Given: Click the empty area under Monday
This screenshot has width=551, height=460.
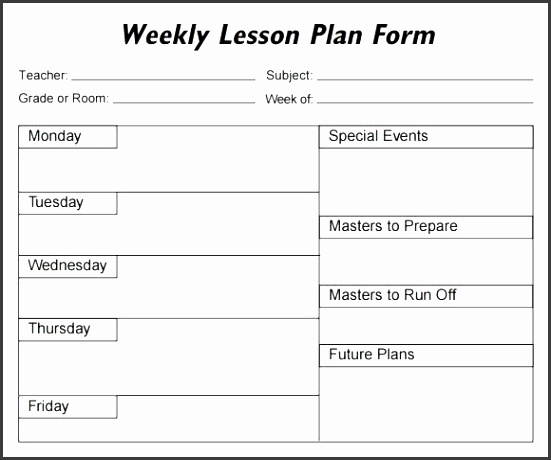Looking at the screenshot, I should click(x=169, y=170).
